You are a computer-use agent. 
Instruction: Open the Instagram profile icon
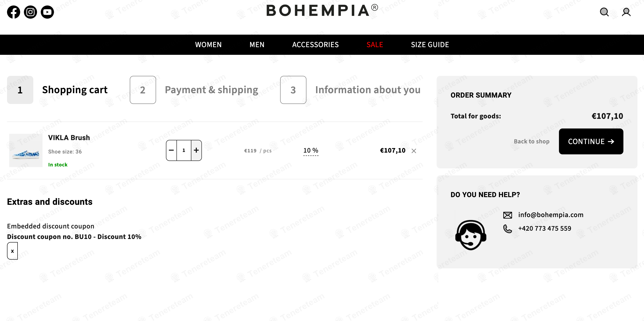click(x=30, y=12)
